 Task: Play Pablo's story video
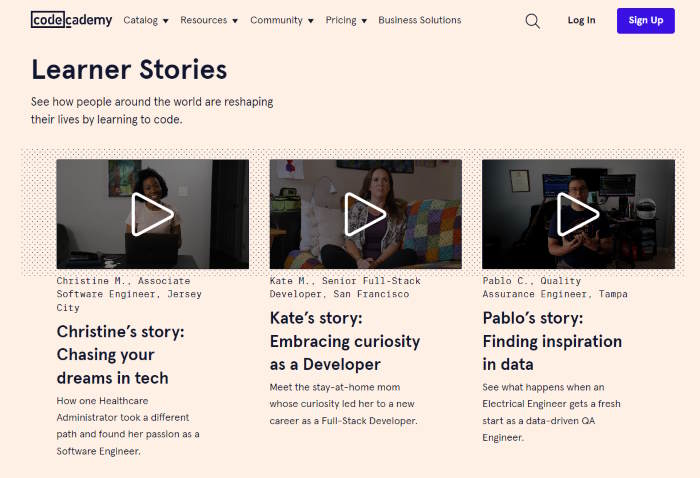pyautogui.click(x=579, y=214)
